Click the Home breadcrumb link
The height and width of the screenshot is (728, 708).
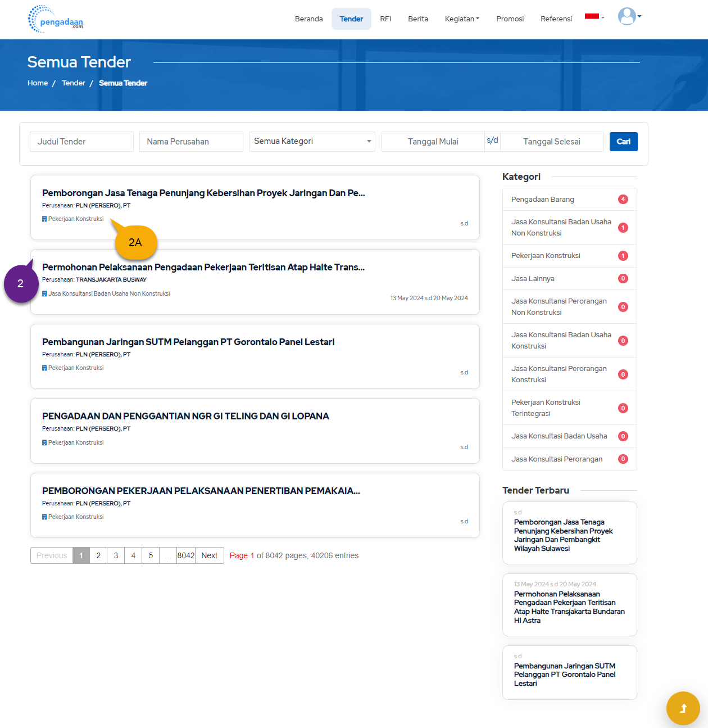pos(38,83)
